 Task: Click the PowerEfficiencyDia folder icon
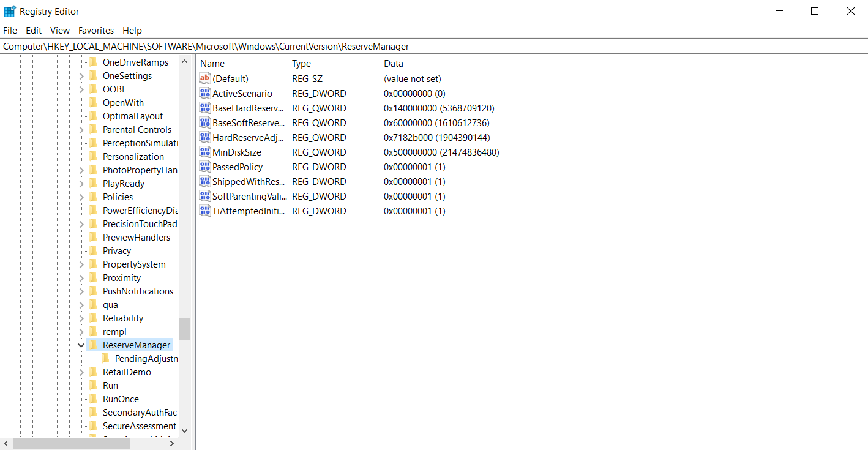pyautogui.click(x=93, y=210)
